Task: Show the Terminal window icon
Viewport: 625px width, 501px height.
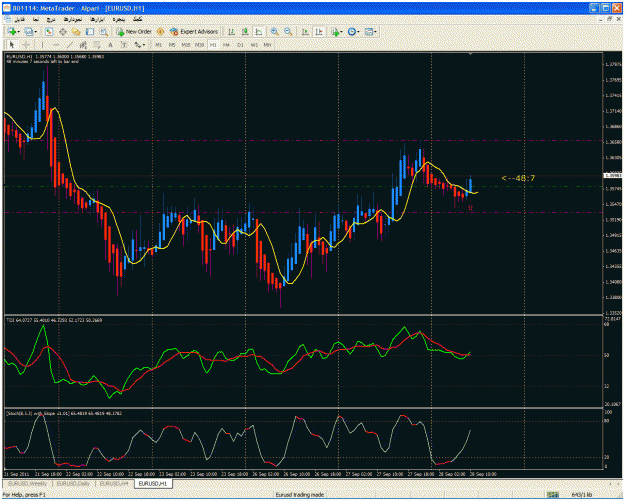Action: click(90, 31)
